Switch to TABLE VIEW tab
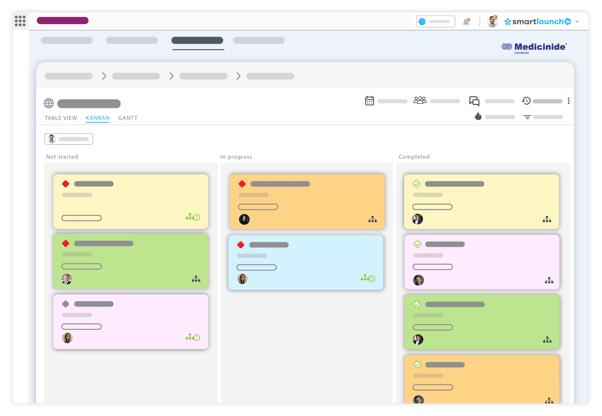This screenshot has height=416, width=602. 61,118
